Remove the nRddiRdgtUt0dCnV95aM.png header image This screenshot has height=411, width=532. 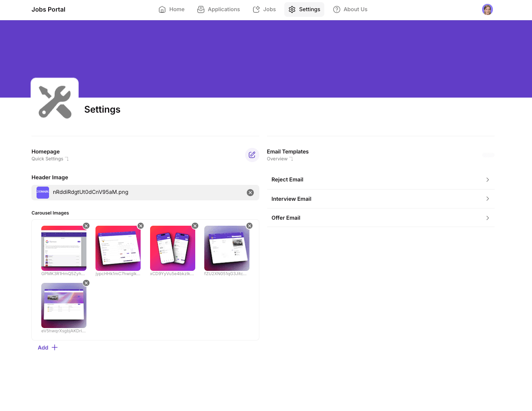click(250, 193)
